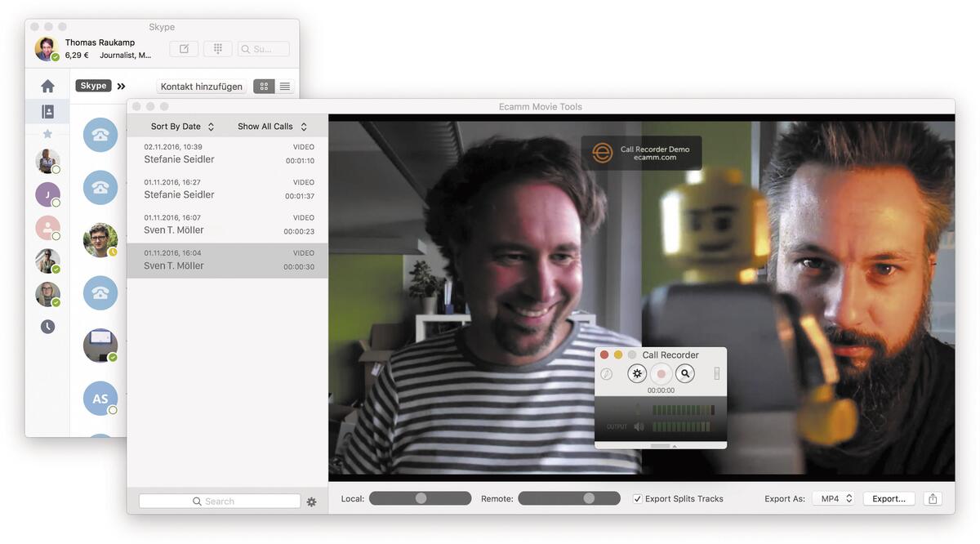Click the Export button in Movie Tools
Screen dimensions: 980x544
[889, 498]
